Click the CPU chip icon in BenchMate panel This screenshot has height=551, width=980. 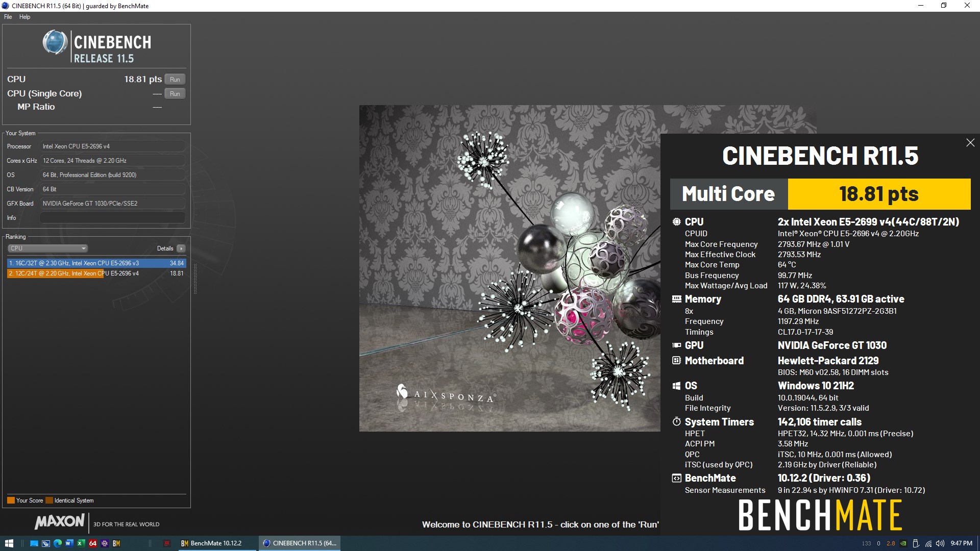tap(676, 222)
